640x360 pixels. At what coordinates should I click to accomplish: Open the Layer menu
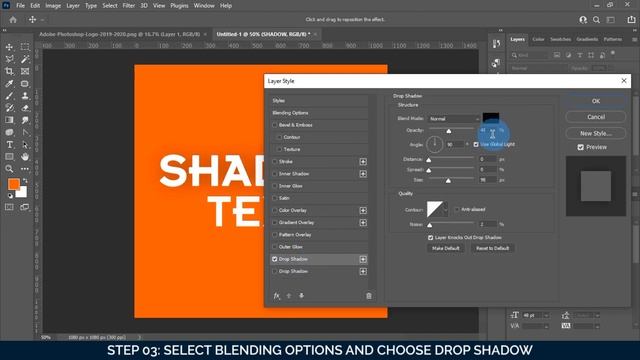[73, 6]
